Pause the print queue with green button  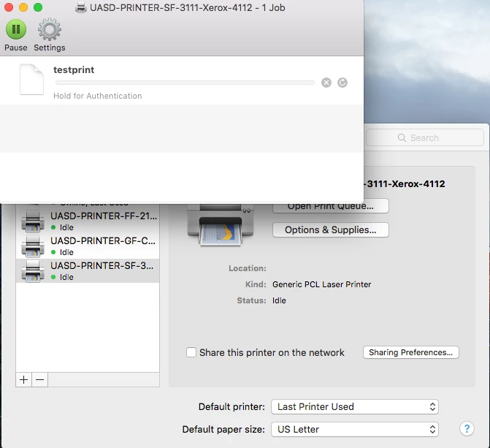pos(15,29)
